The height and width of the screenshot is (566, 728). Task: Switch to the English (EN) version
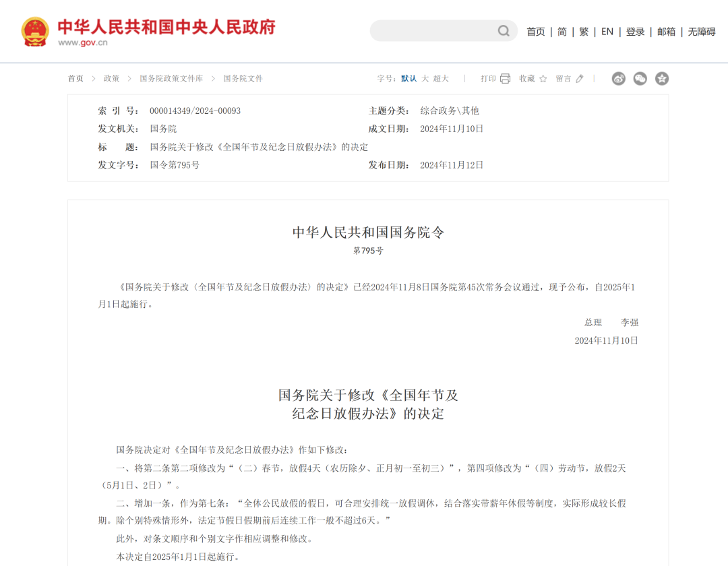607,31
